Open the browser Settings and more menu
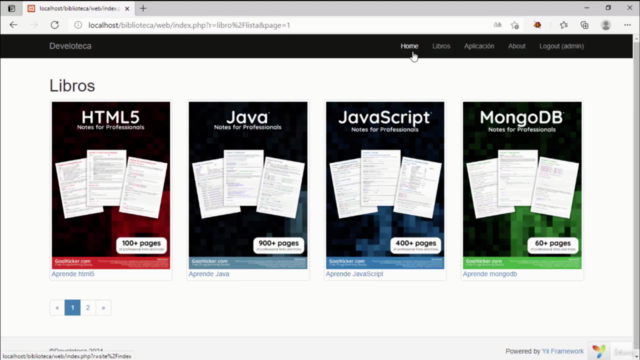This screenshot has height=360, width=640. pyautogui.click(x=627, y=25)
